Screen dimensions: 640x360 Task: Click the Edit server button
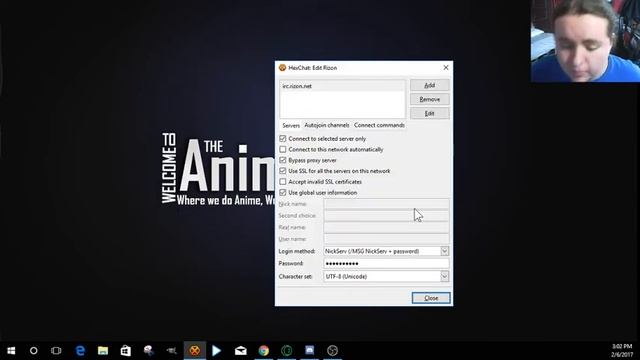pos(429,113)
